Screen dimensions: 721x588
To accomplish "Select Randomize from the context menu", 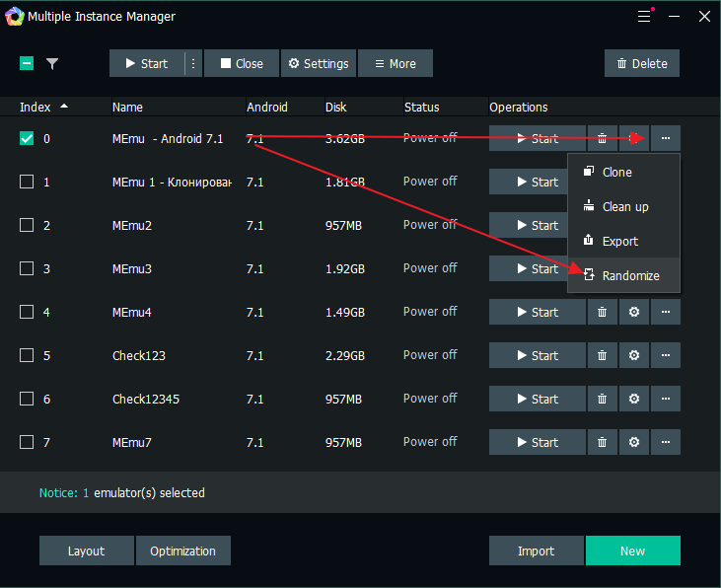I will coord(623,275).
